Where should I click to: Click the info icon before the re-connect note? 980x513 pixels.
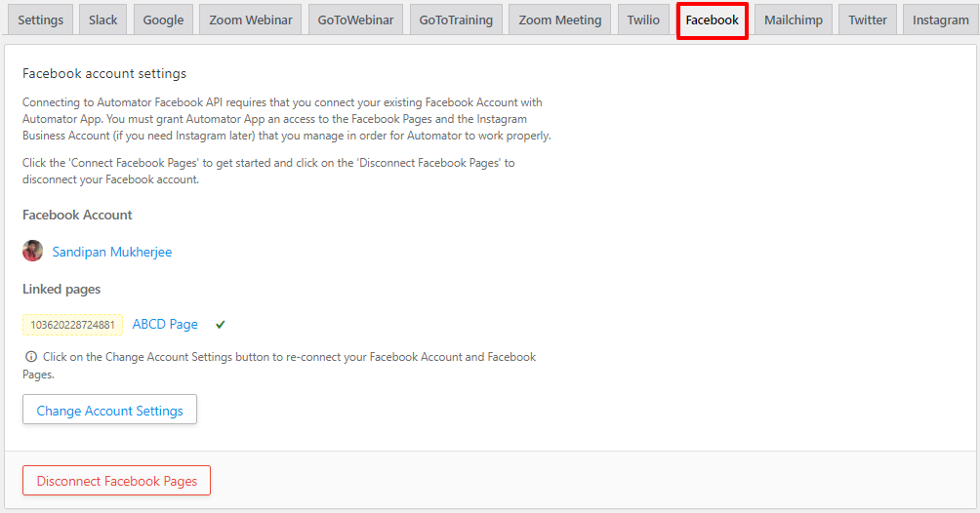tap(30, 357)
